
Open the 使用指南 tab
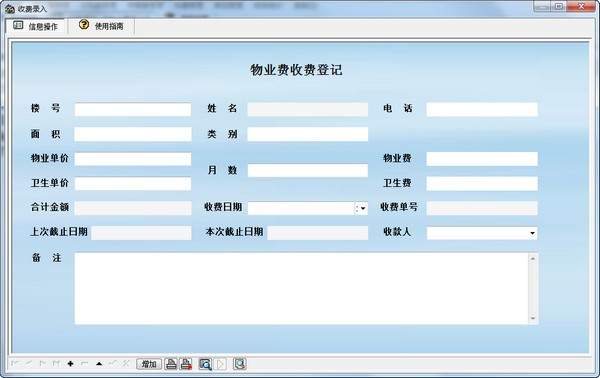(101, 26)
